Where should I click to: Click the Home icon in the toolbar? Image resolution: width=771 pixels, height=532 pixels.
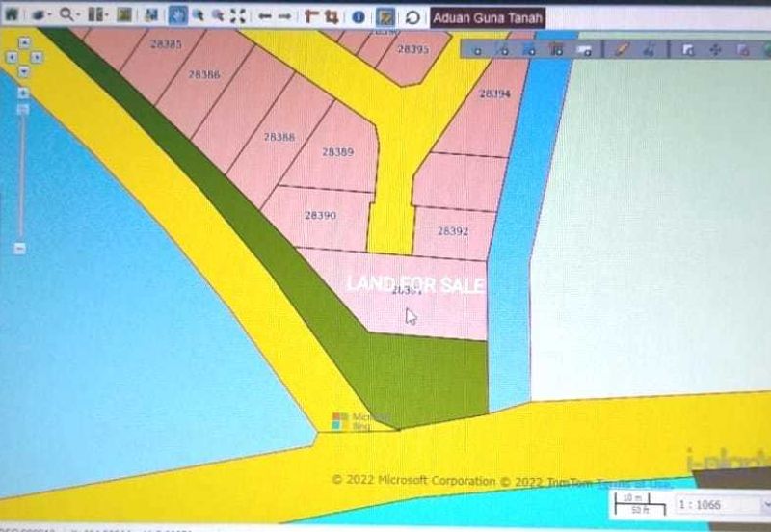[11, 16]
